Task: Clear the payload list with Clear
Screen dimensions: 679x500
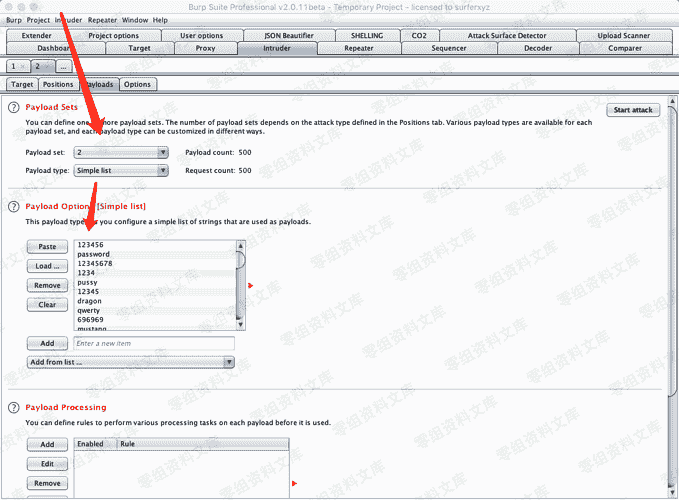Action: [47, 305]
